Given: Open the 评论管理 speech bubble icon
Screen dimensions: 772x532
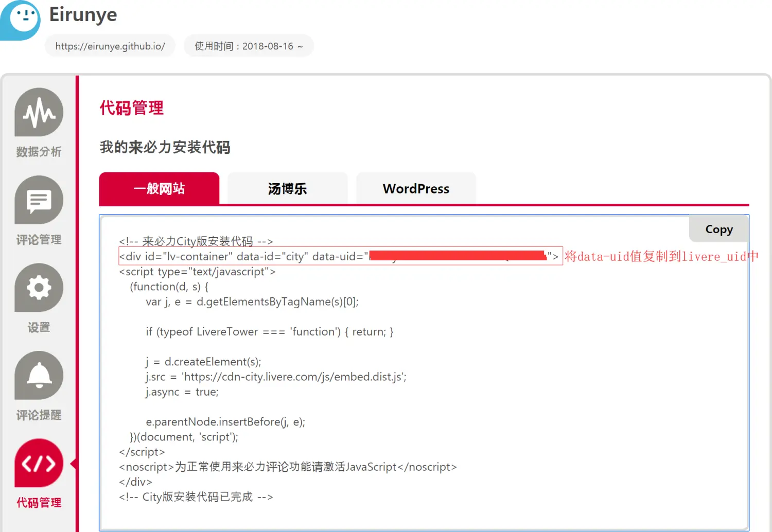Looking at the screenshot, I should 39,200.
